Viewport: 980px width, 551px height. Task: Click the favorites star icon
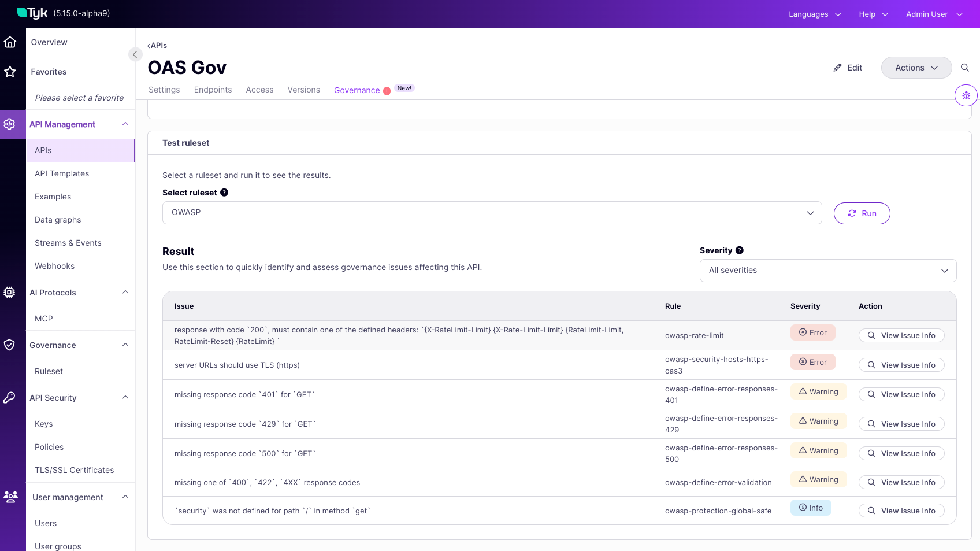point(10,72)
